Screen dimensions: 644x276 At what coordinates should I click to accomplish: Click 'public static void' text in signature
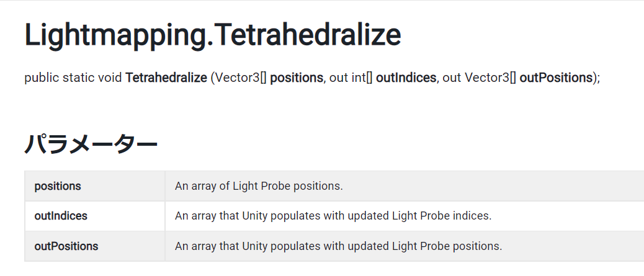click(x=73, y=78)
